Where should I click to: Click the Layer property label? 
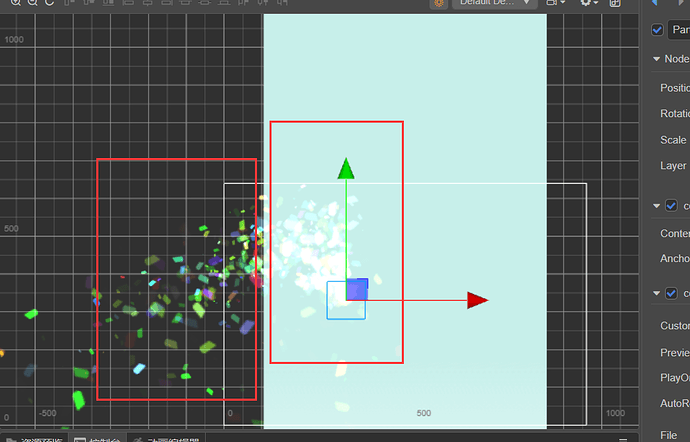click(673, 166)
